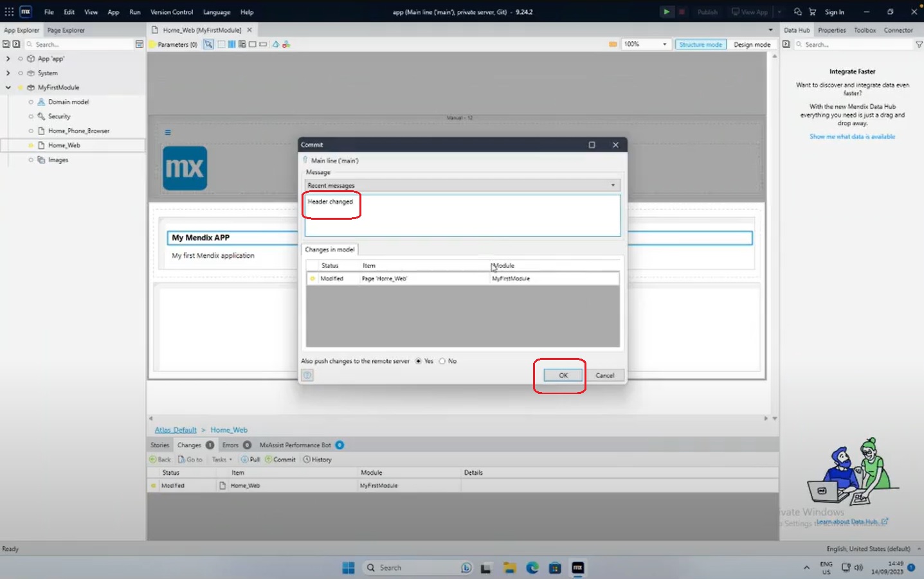This screenshot has height=579, width=924.
Task: Open the app switcher grid icon
Action: click(x=9, y=12)
